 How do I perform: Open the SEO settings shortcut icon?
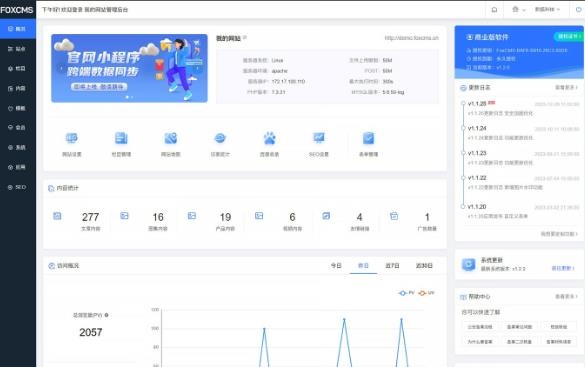(319, 138)
